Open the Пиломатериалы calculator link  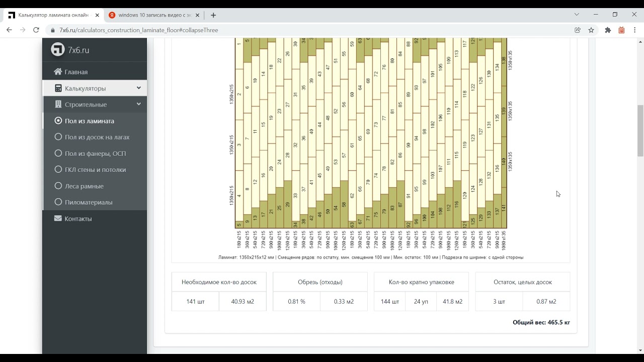(89, 202)
